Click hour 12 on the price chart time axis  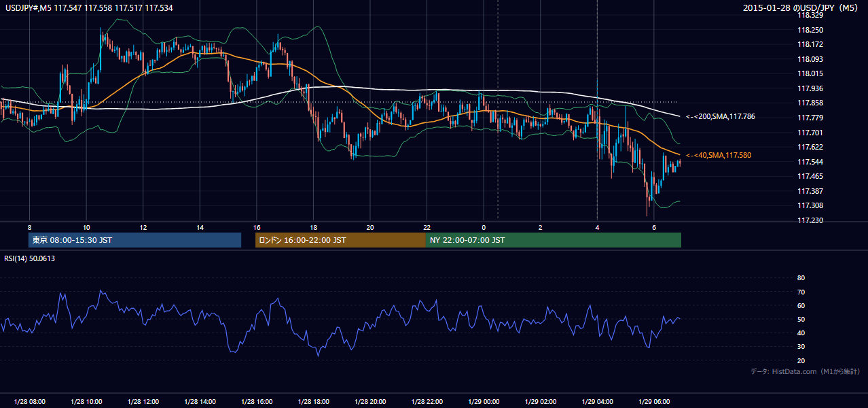click(143, 227)
